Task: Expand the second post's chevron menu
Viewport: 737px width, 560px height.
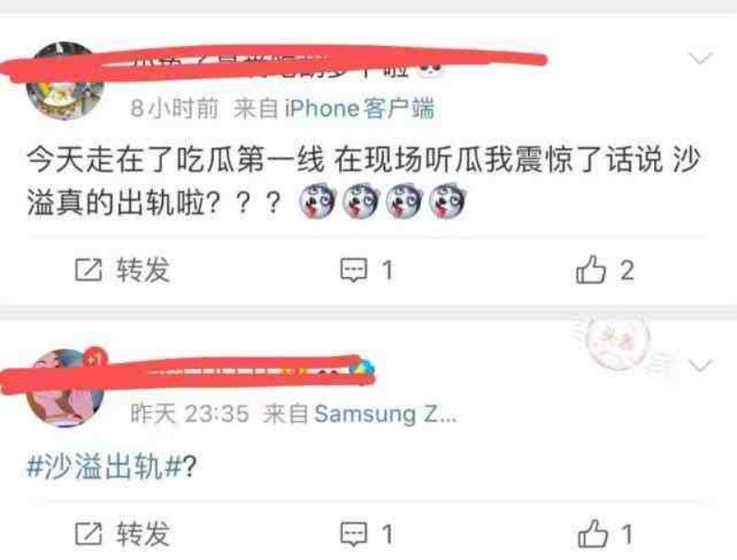Action: click(x=700, y=365)
